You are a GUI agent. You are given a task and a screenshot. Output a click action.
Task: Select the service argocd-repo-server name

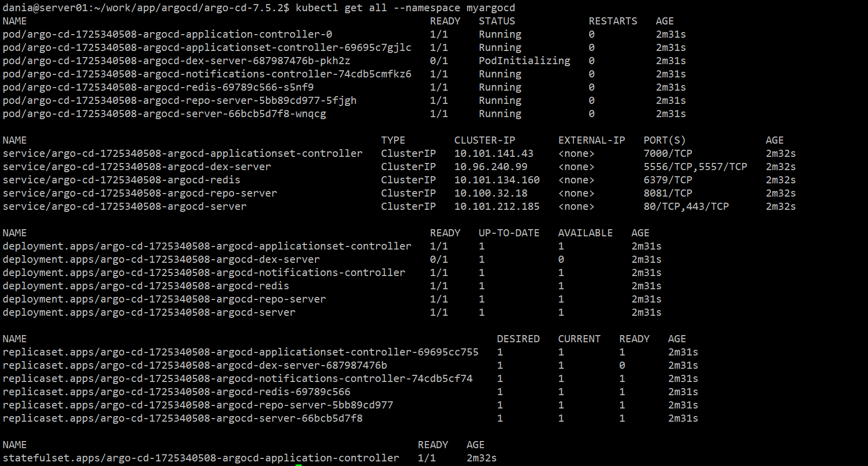coord(140,193)
